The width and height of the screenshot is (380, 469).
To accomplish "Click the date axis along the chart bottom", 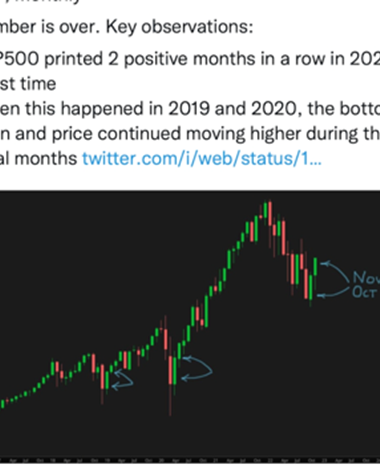I will [x=190, y=460].
